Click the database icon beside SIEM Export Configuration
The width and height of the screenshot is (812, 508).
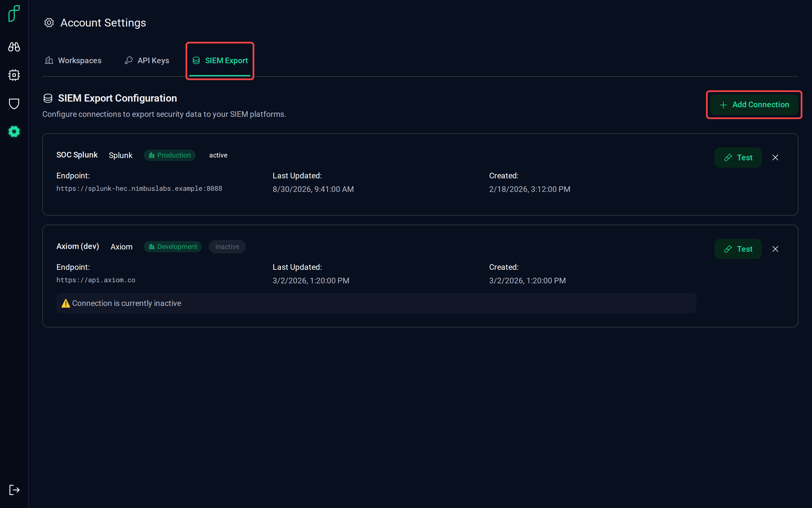pos(48,98)
